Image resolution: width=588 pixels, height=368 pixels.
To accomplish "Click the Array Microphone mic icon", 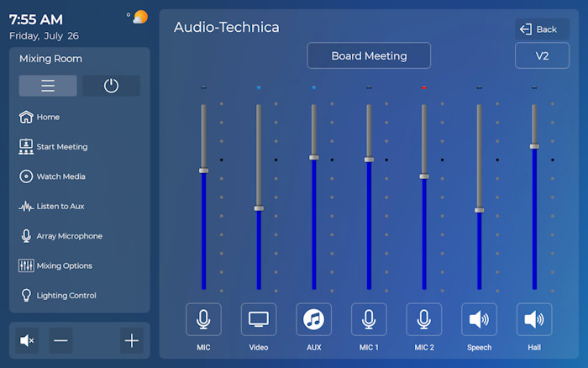I will pyautogui.click(x=26, y=236).
